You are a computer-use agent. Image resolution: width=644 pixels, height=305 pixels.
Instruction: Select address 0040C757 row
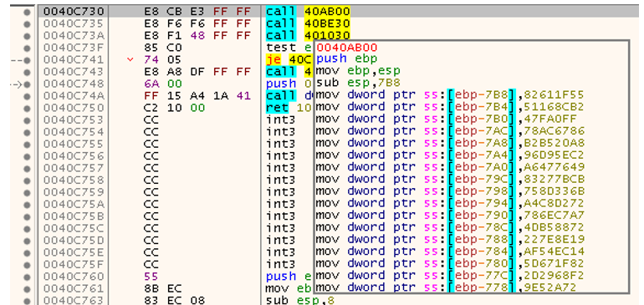click(74, 168)
